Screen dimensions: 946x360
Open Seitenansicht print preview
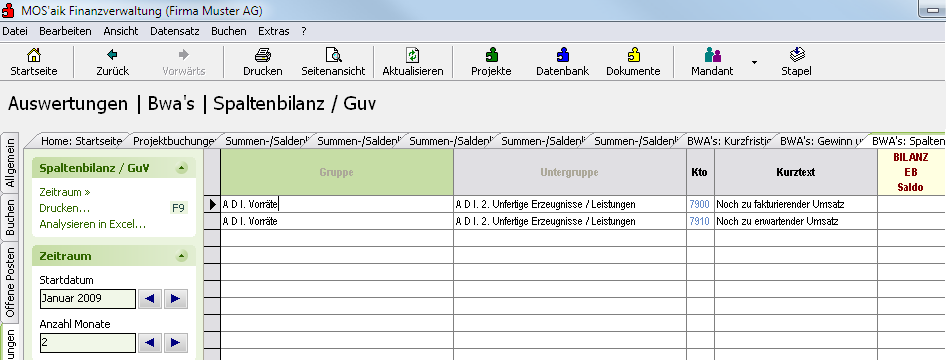point(333,55)
